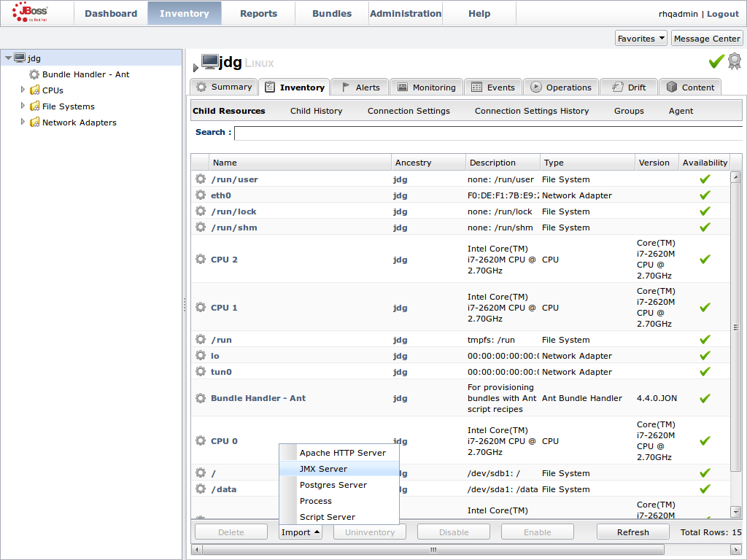Select JMX Server from import menu
The height and width of the screenshot is (560, 747).
(323, 469)
